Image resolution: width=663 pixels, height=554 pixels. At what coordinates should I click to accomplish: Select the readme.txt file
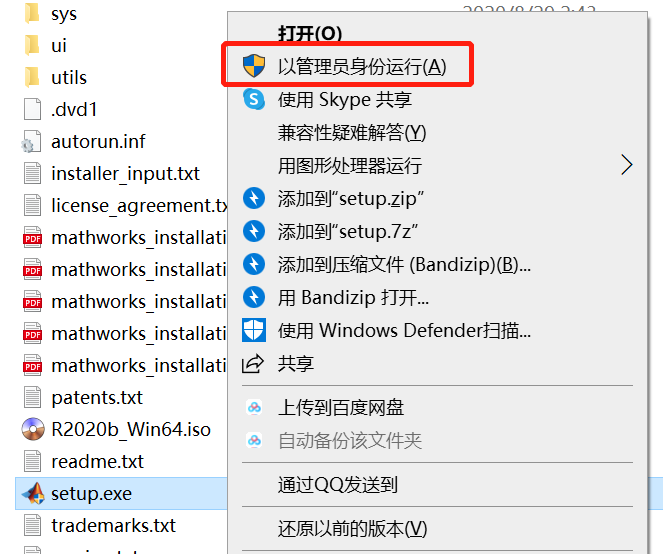(x=97, y=461)
